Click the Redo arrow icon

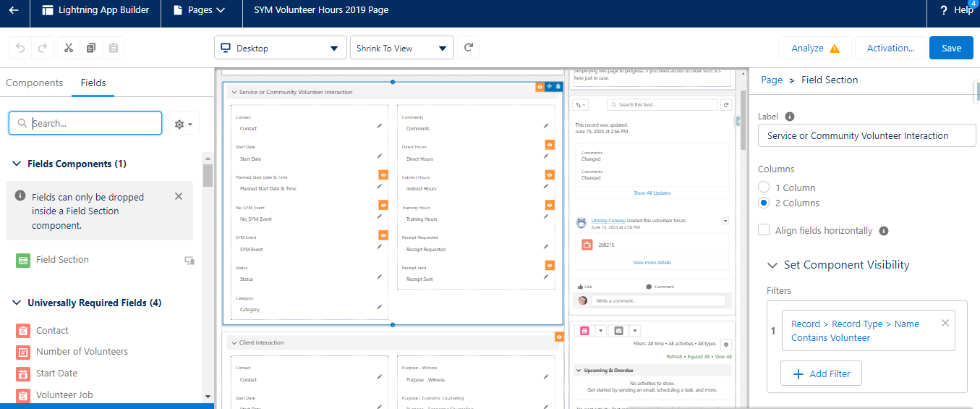point(43,48)
